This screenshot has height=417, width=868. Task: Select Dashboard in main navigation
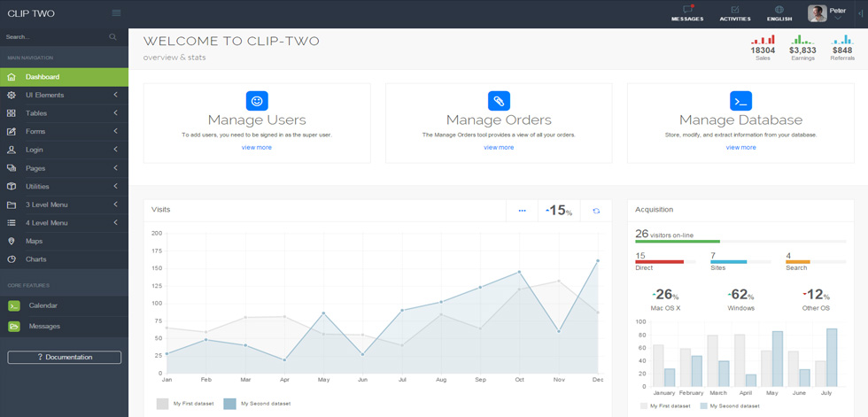(x=64, y=77)
